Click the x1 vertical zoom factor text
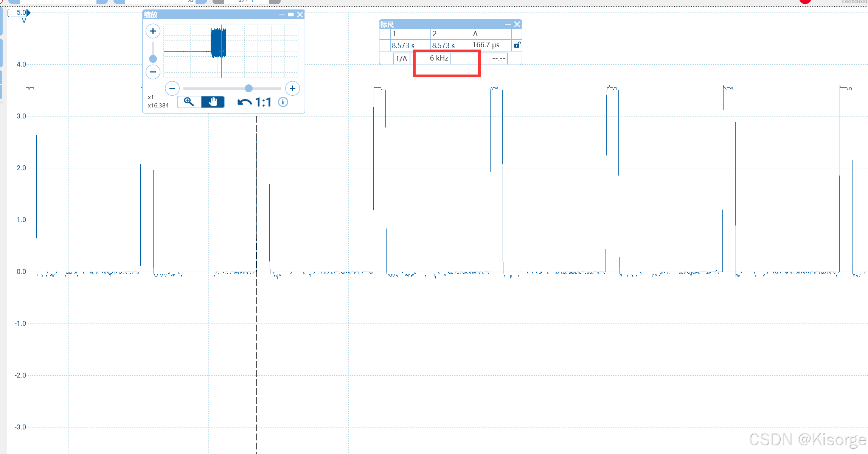 [151, 97]
